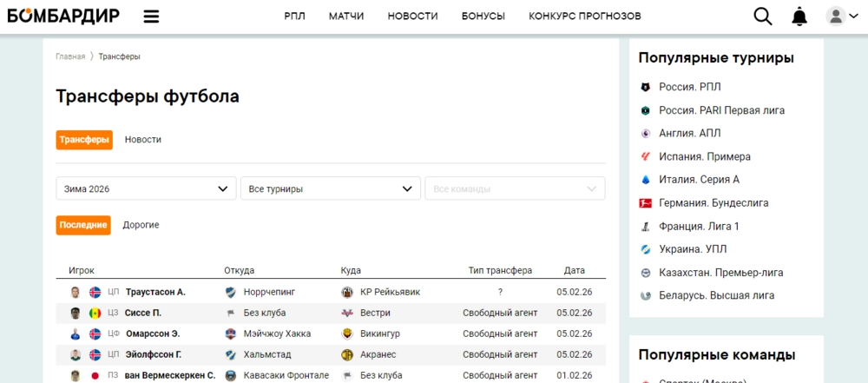
Task: Open the Все турниры dropdown
Action: point(330,188)
